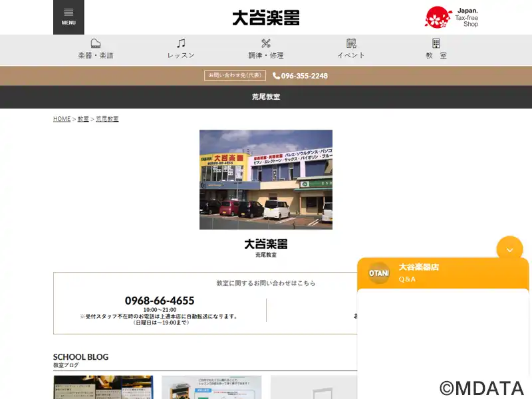Click the 荒尾教室 page title in dark bar
The width and height of the screenshot is (532, 399).
point(266,96)
